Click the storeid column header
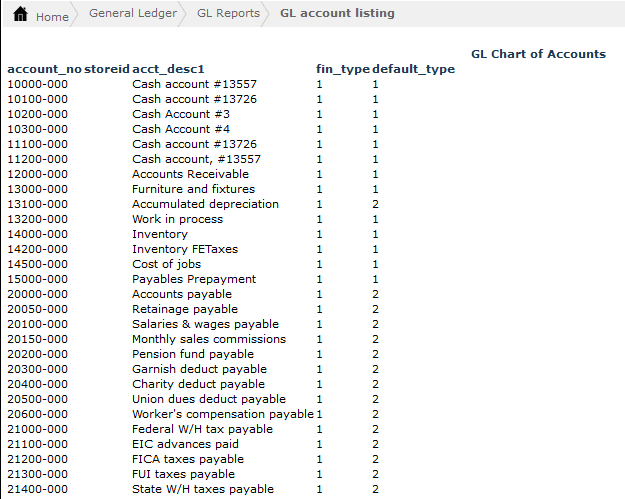The height and width of the screenshot is (499, 625). (x=107, y=69)
